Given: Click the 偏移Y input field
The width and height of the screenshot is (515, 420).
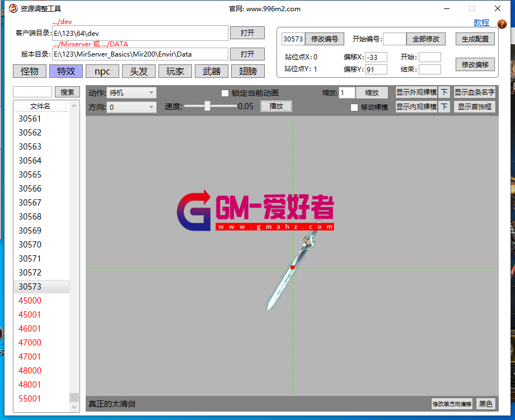Looking at the screenshot, I should [376, 69].
